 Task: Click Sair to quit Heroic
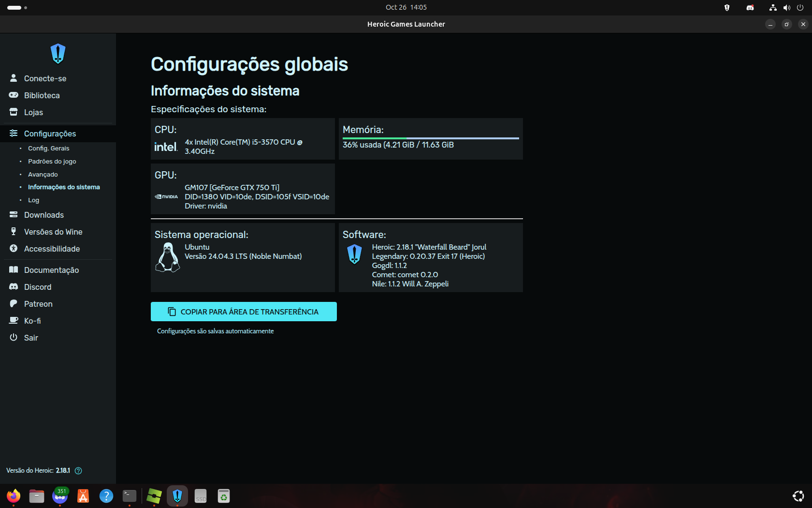tap(31, 338)
